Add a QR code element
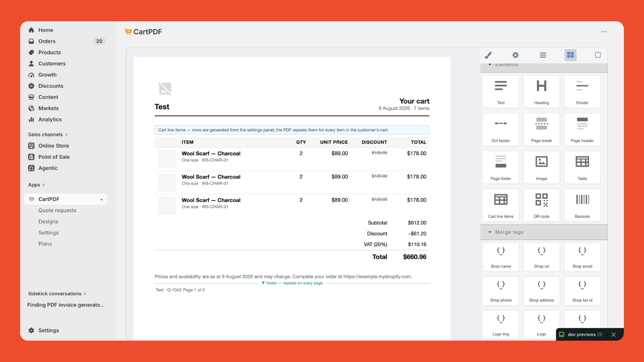Screen dimensions: 644x362 coord(541,205)
